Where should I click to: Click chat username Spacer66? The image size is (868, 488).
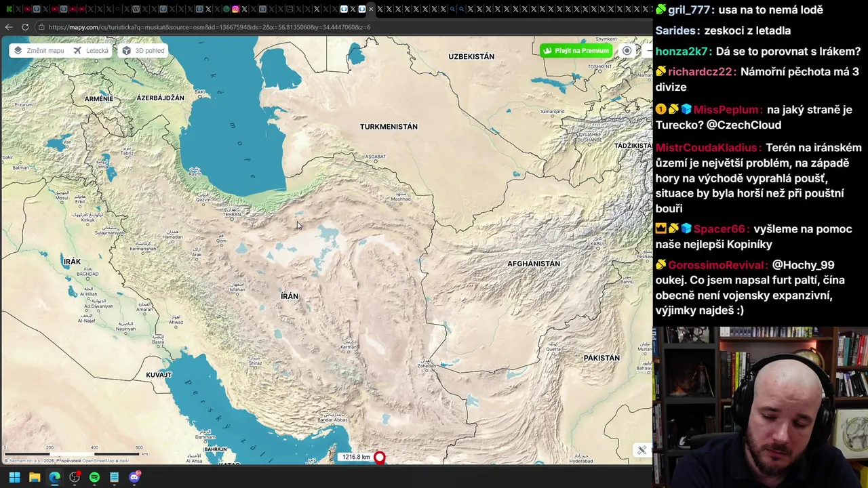(722, 229)
